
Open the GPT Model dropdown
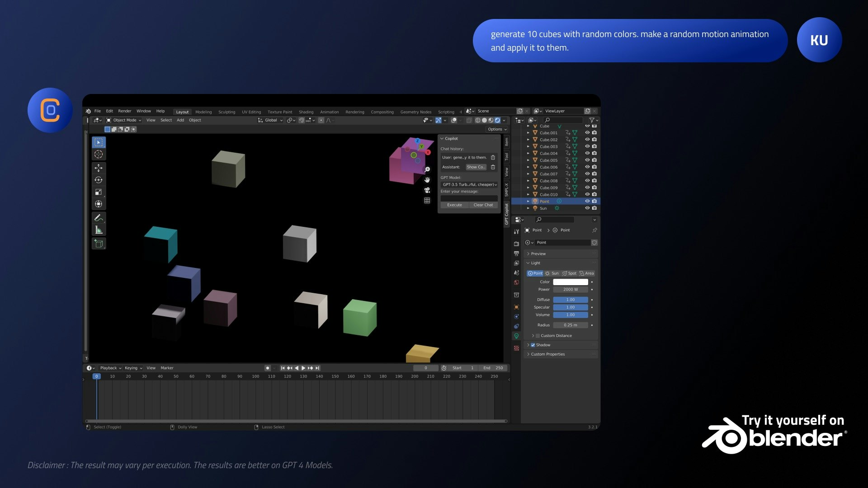pos(469,184)
